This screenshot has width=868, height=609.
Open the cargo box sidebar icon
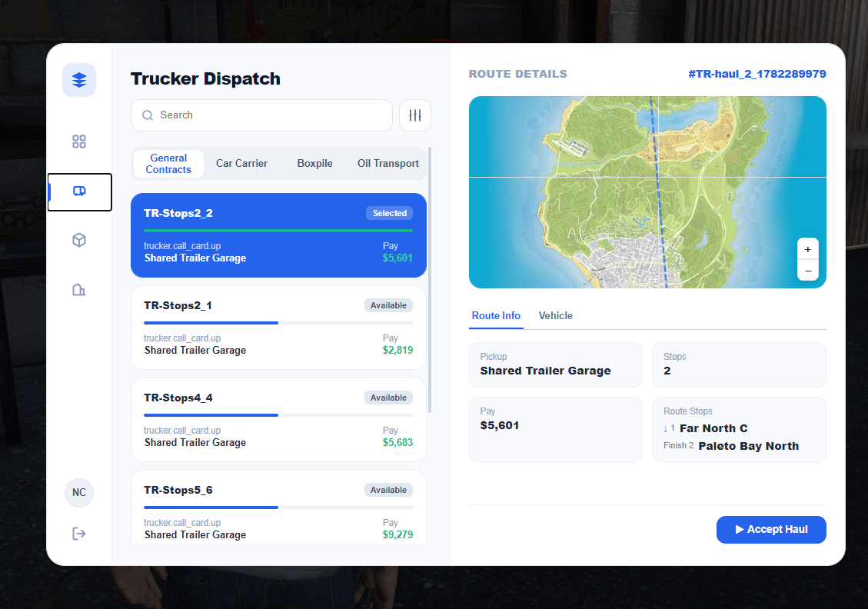coord(79,240)
